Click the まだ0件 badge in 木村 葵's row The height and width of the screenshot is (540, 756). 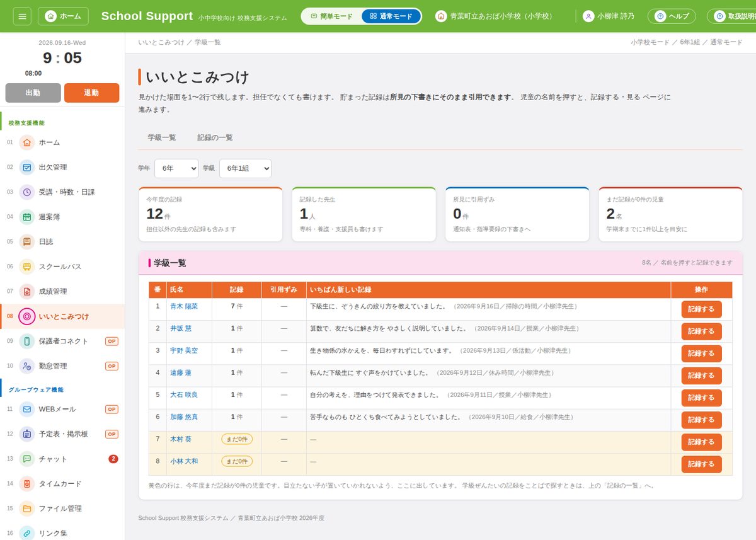click(237, 439)
